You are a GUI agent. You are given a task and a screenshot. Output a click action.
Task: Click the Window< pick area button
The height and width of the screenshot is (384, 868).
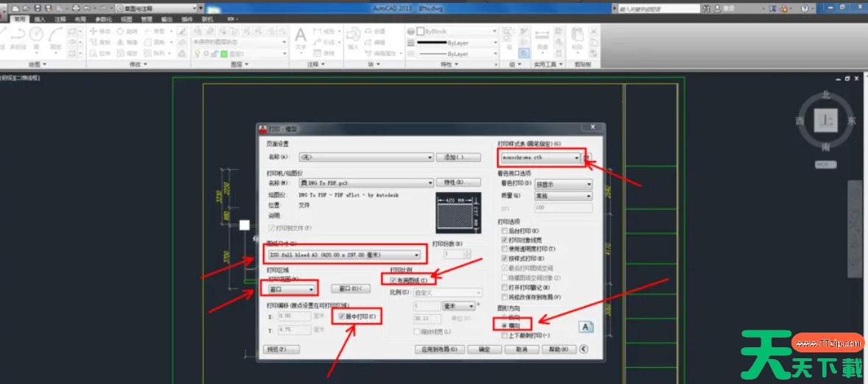pos(350,288)
